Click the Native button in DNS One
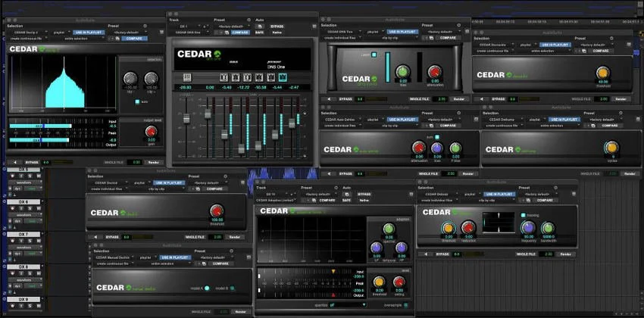The image size is (644, 318). [x=277, y=33]
